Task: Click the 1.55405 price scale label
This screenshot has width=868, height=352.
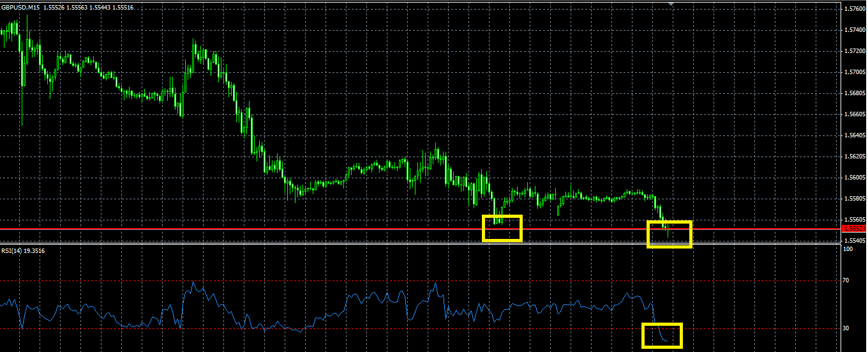Action: coord(855,241)
